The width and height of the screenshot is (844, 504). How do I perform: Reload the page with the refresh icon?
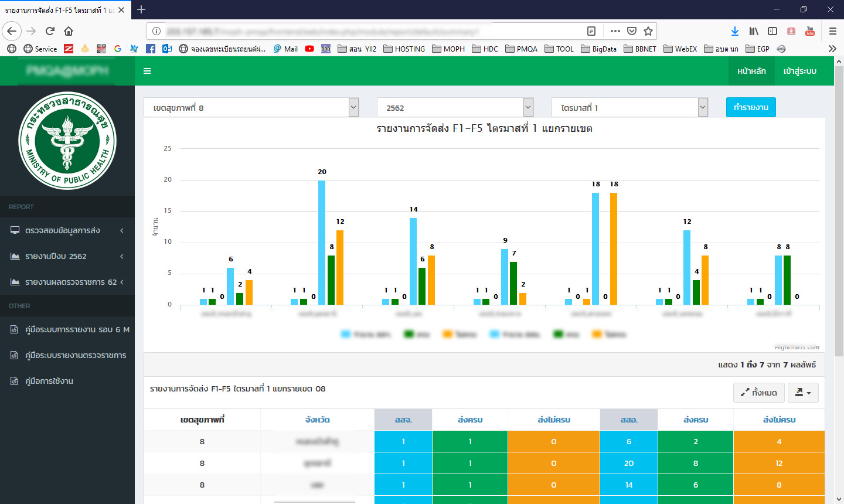coord(50,31)
